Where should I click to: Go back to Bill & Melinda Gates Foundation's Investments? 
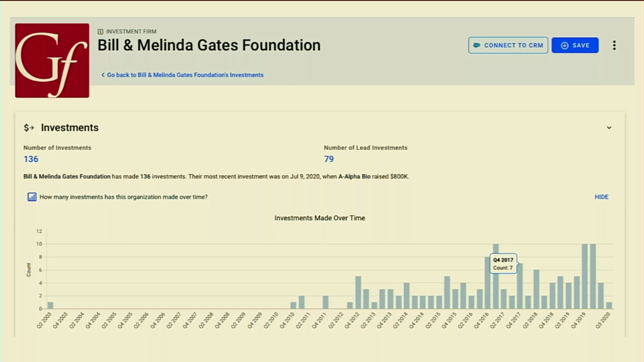click(x=185, y=75)
